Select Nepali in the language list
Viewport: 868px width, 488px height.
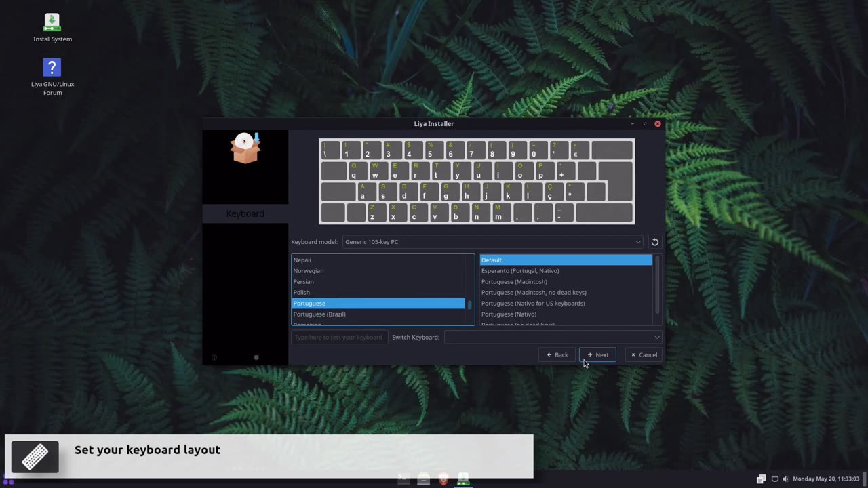tap(378, 260)
